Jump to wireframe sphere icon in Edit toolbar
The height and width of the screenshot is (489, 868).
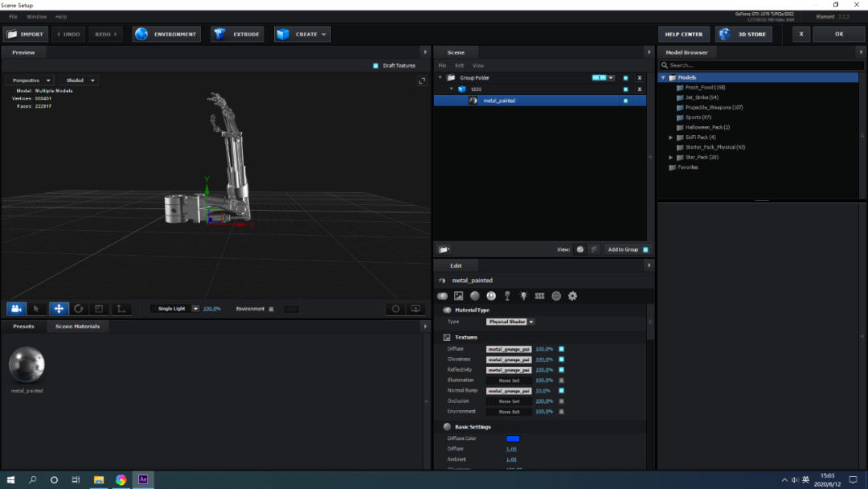click(x=556, y=296)
